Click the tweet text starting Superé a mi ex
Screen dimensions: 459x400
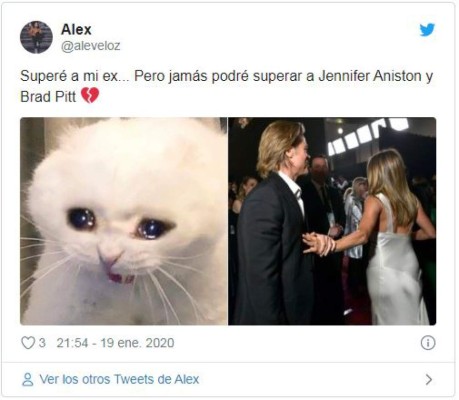(226, 86)
